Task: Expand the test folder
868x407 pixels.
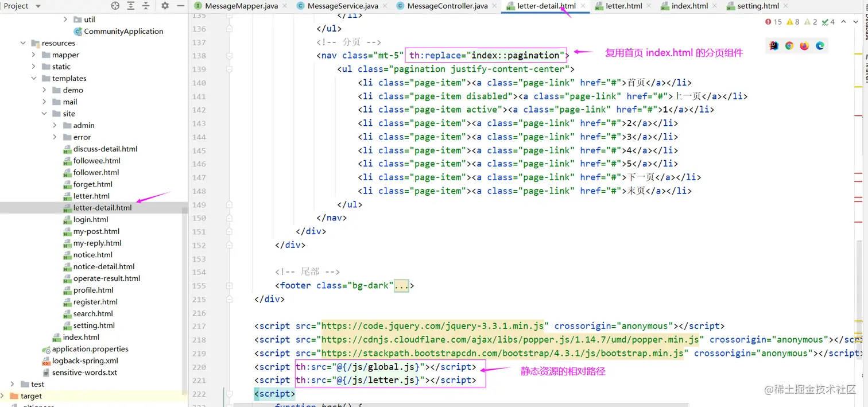Action: tap(13, 384)
